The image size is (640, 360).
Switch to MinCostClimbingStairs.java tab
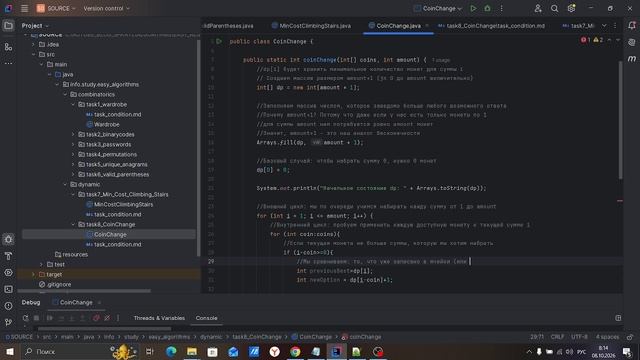[311, 26]
